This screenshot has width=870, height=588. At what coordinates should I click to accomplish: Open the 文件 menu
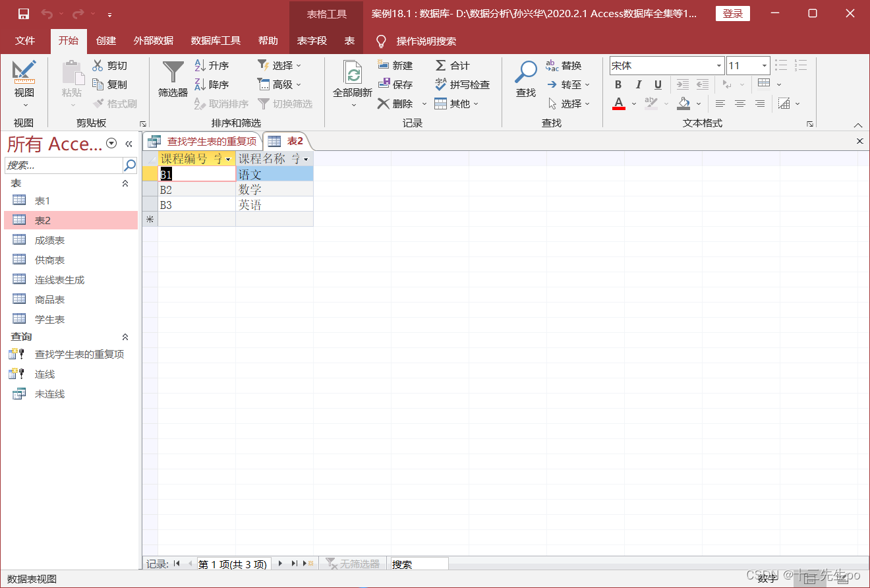click(25, 41)
